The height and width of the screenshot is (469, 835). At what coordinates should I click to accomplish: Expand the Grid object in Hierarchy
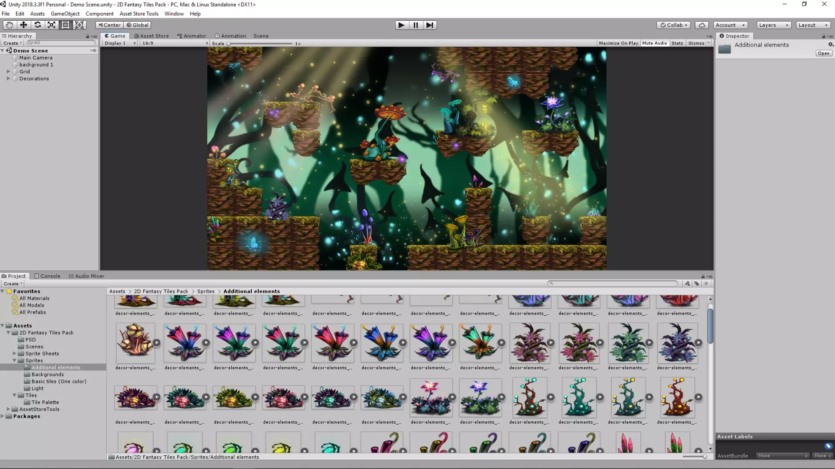(9, 71)
